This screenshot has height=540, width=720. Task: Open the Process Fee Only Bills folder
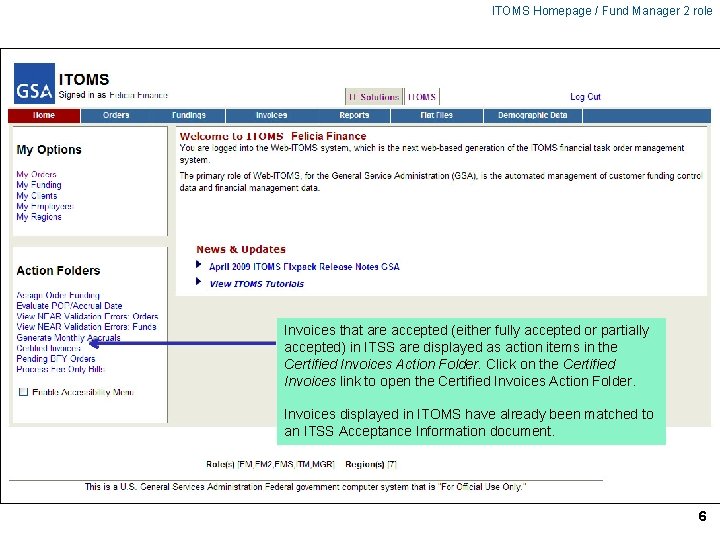[x=61, y=369]
